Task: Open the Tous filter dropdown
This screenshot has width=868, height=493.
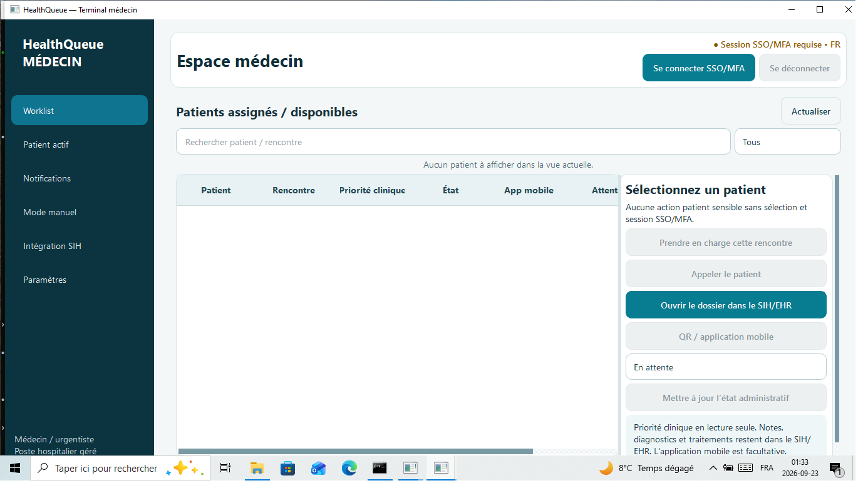Action: 788,142
